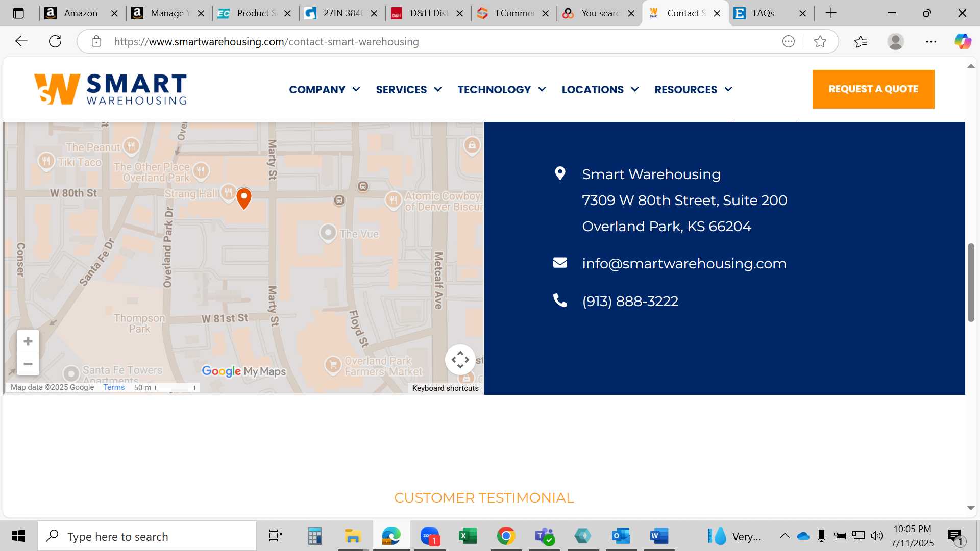View site information lock icon
The image size is (980, 551).
(x=96, y=41)
